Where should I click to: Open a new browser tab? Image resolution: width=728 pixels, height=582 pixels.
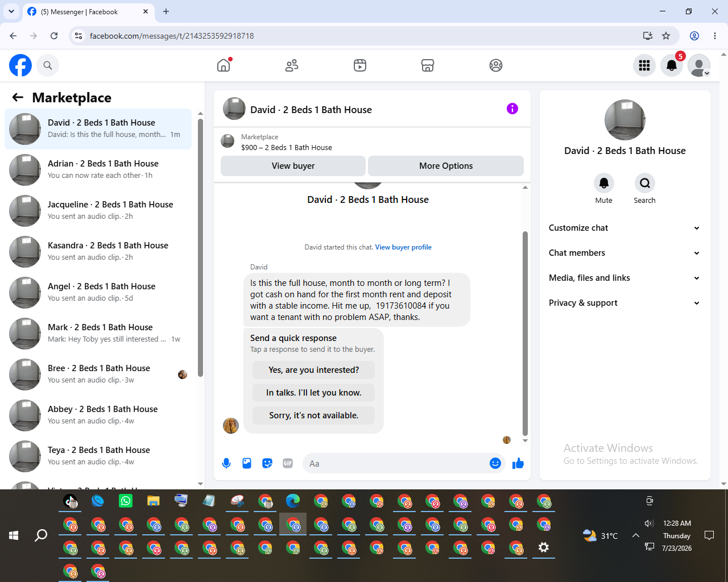[x=166, y=11]
